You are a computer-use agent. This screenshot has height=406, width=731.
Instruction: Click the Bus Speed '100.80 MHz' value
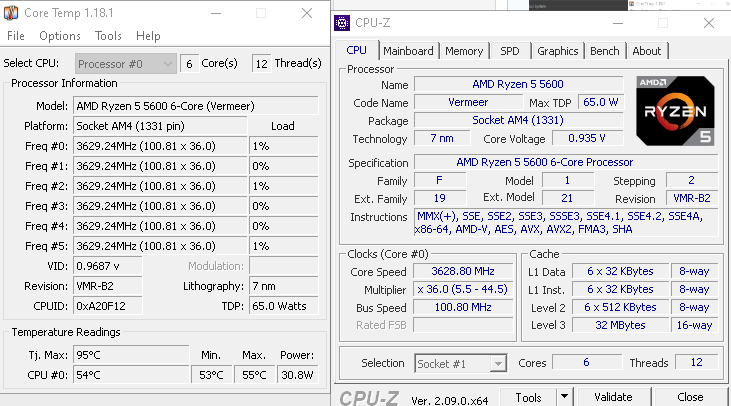(x=463, y=308)
